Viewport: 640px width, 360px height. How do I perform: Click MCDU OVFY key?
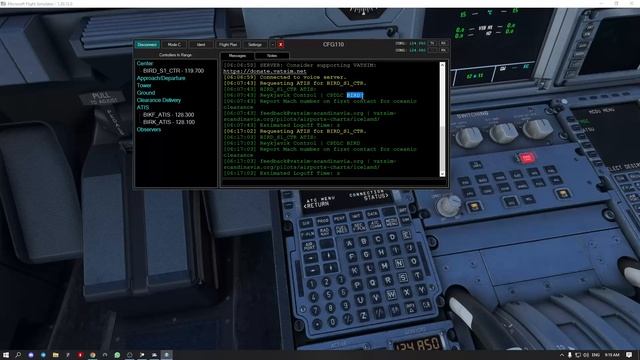(x=411, y=308)
